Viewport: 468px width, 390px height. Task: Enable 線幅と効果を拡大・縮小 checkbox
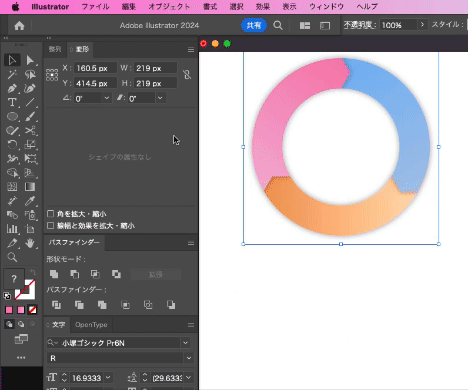(50, 226)
